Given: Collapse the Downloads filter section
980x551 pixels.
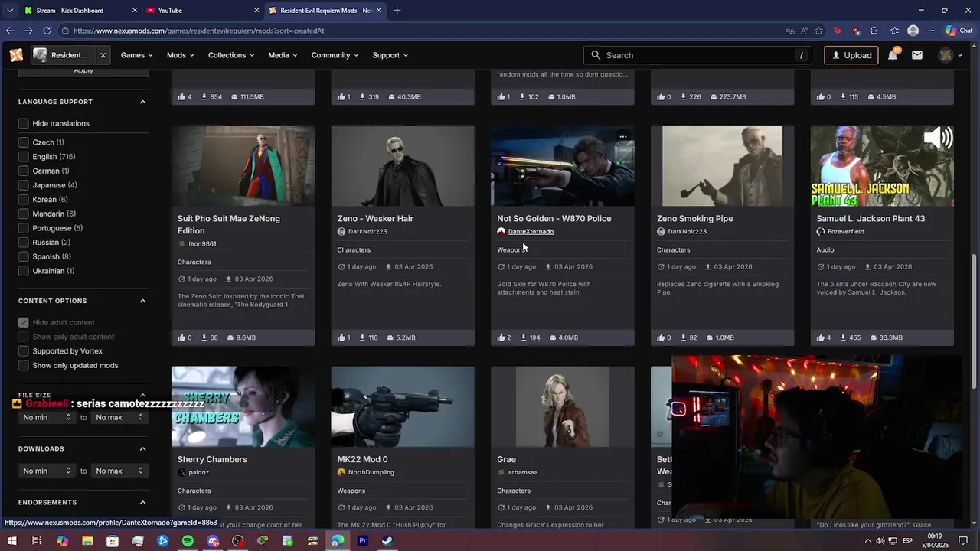Looking at the screenshot, I should (142, 448).
